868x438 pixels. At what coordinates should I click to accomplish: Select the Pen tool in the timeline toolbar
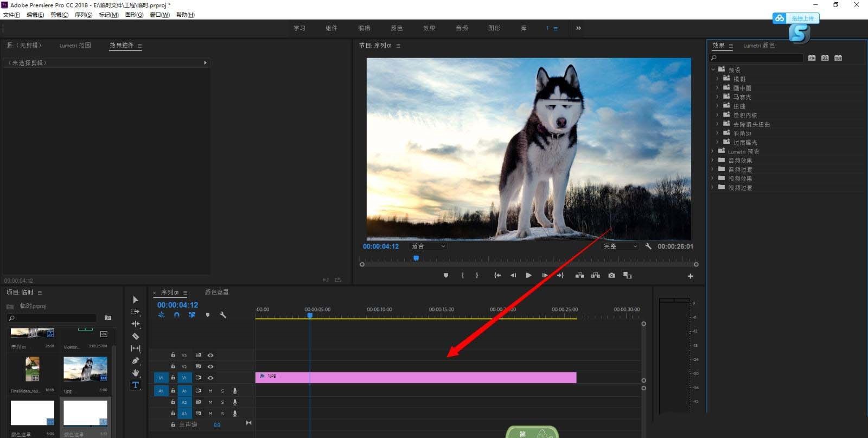(x=136, y=360)
